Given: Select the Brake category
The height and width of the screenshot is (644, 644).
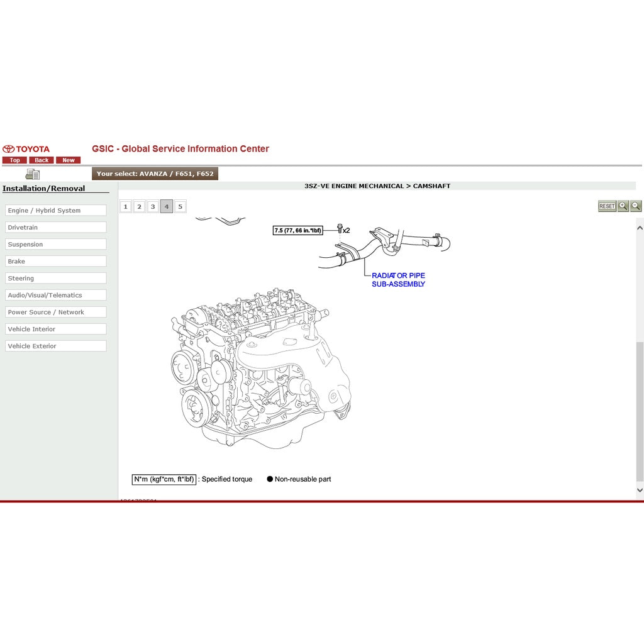Looking at the screenshot, I should click(55, 261).
